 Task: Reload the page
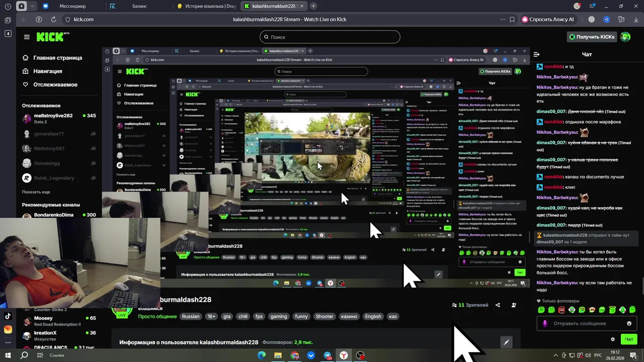click(53, 19)
